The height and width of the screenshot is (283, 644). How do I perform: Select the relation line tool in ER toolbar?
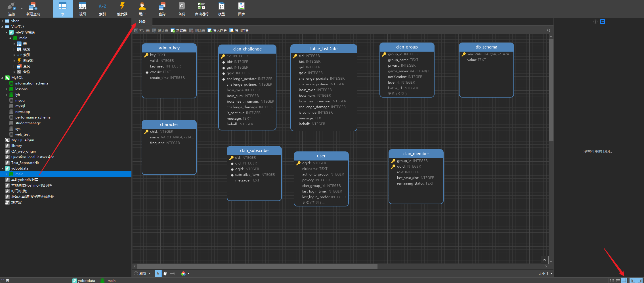(x=172, y=273)
